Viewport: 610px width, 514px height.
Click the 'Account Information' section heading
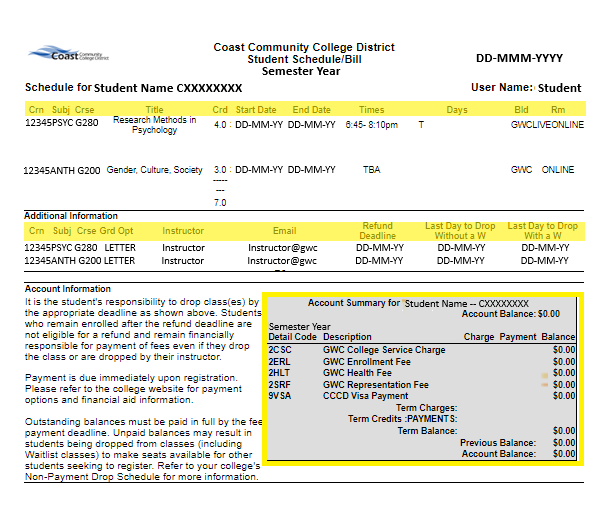pos(68,289)
